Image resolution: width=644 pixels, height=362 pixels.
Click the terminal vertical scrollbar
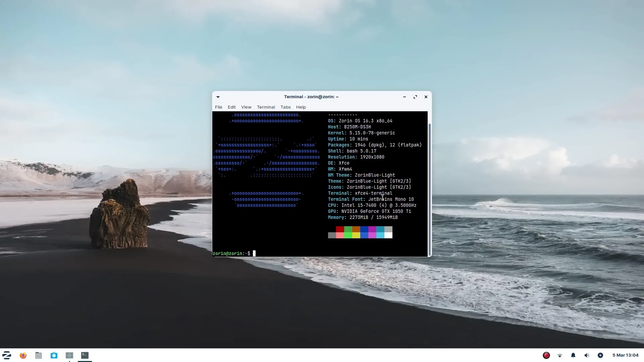tap(430, 189)
